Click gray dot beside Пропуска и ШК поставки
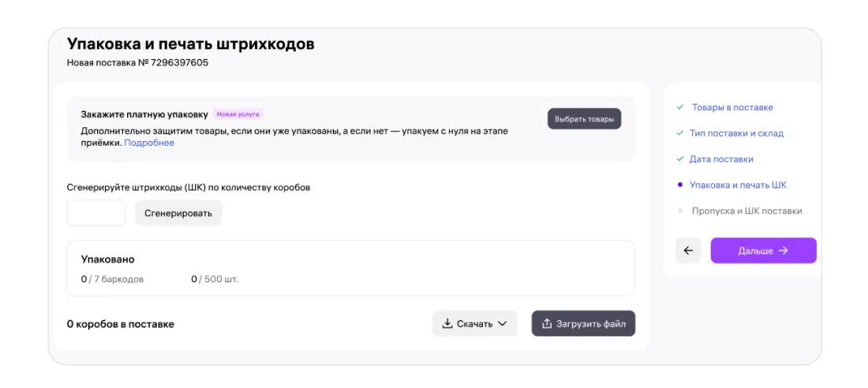This screenshot has width=868, height=388. point(680,211)
